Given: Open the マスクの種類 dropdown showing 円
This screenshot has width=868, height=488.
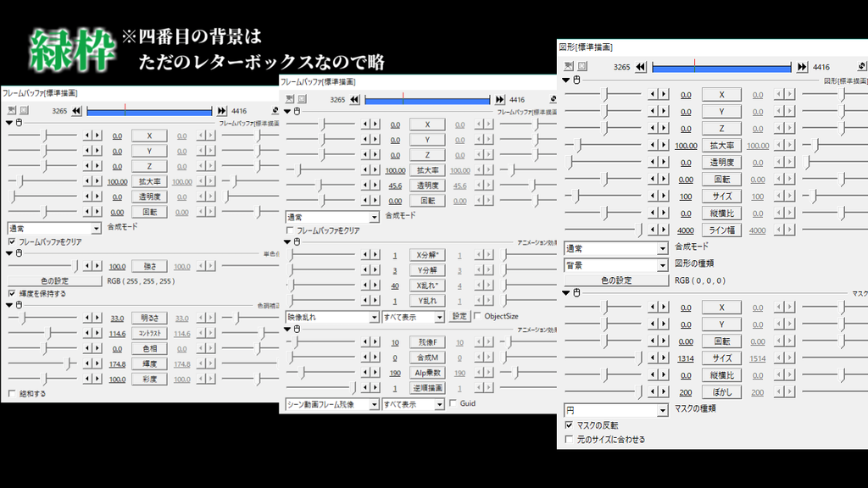Looking at the screenshot, I should pyautogui.click(x=611, y=411).
